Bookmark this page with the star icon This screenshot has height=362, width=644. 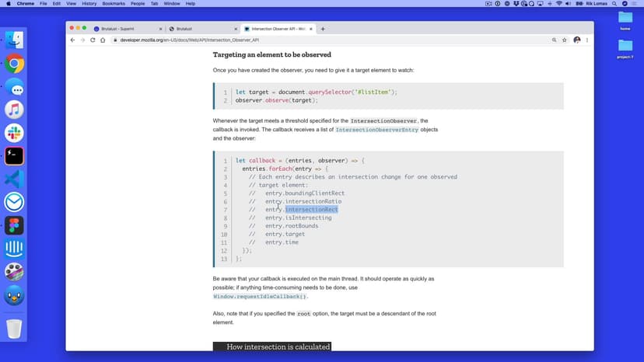coord(564,40)
